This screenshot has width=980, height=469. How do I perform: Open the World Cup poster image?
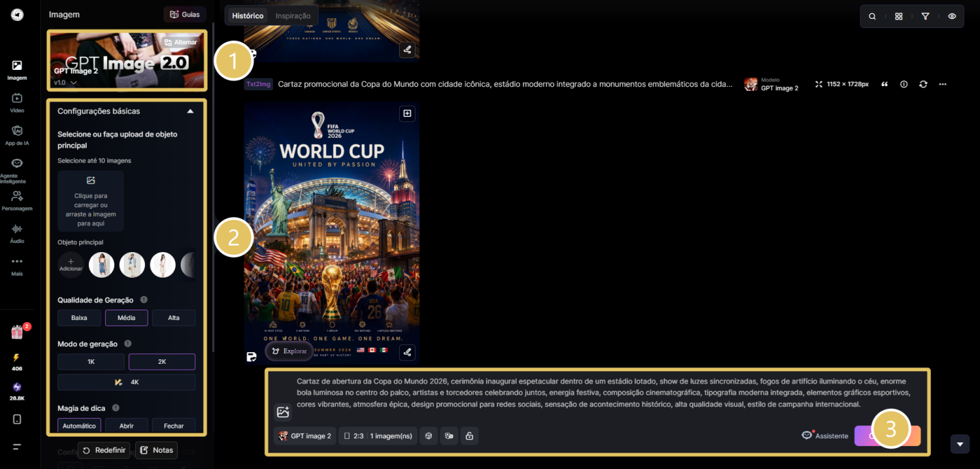(332, 233)
